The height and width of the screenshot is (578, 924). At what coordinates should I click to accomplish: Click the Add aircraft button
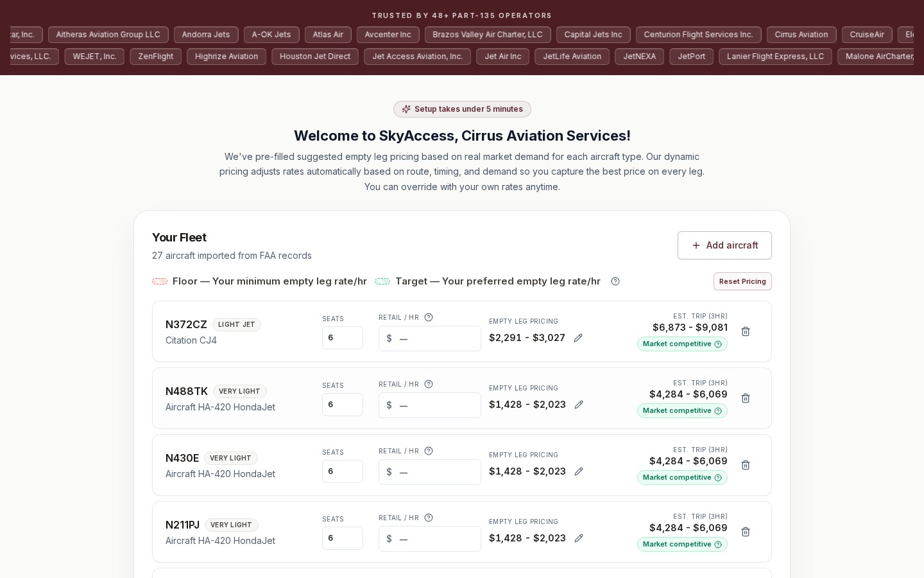724,245
